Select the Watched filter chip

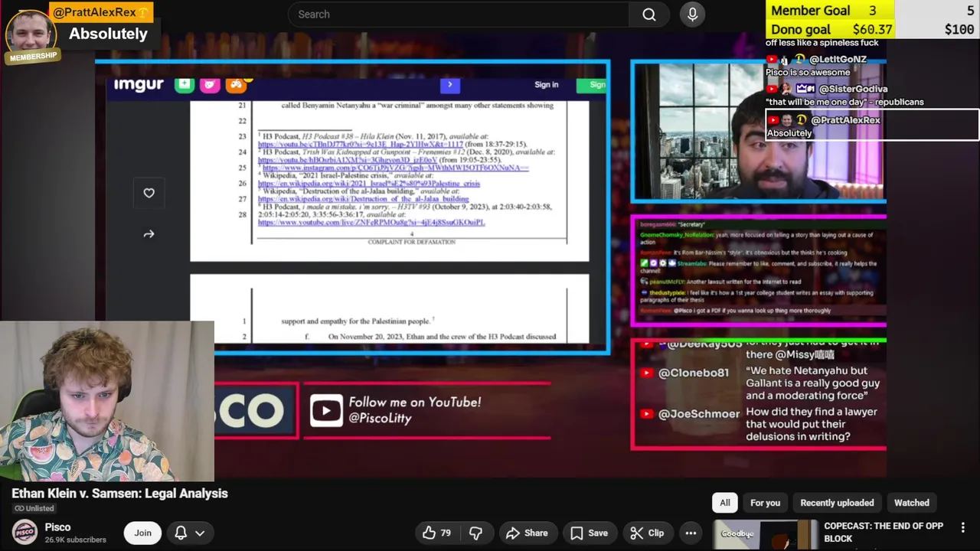(911, 503)
